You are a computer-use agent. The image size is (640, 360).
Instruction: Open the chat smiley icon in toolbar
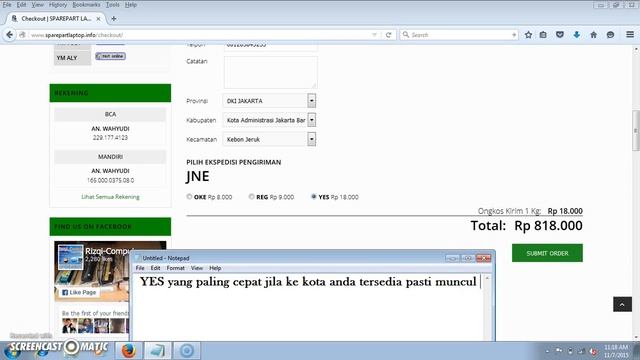click(x=610, y=35)
